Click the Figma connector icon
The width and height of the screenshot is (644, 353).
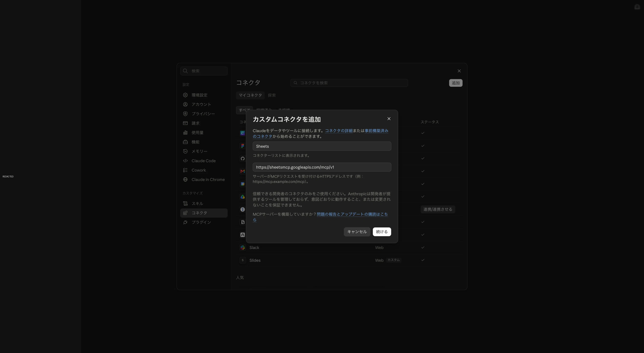243,146
